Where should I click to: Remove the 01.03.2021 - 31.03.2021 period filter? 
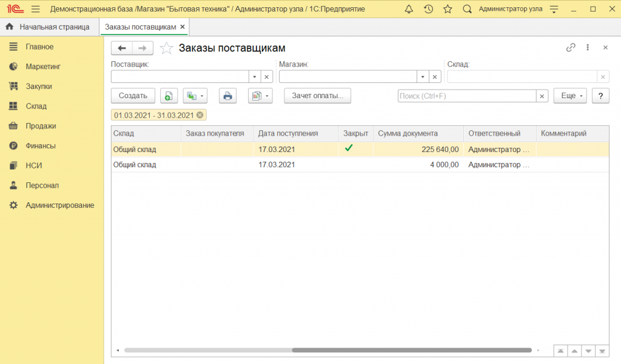pos(200,115)
